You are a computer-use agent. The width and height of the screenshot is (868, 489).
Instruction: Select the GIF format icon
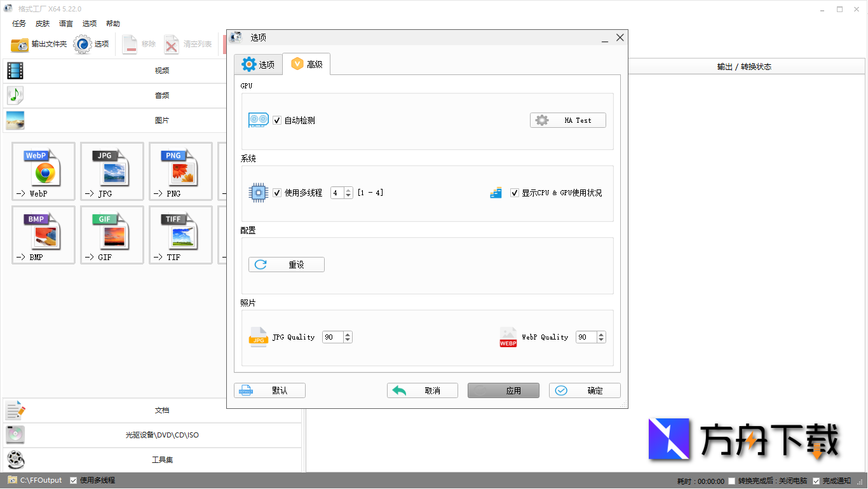112,235
